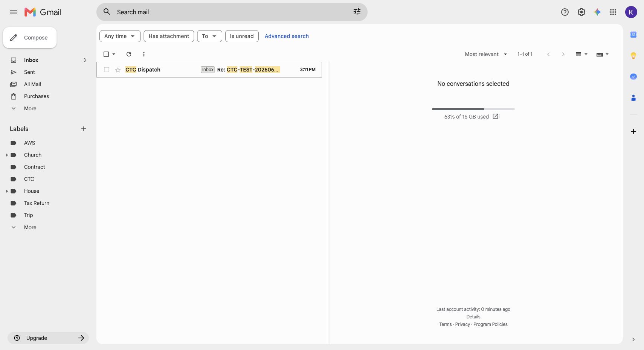Click the Search mail field
The height and width of the screenshot is (350, 644).
(232, 12)
